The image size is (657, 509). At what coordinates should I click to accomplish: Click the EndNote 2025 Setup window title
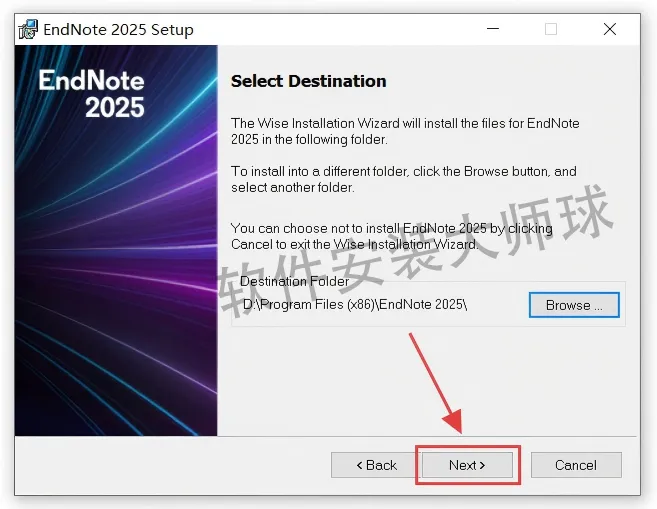pos(118,30)
